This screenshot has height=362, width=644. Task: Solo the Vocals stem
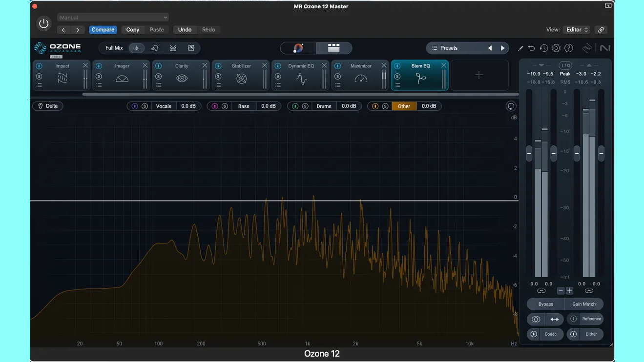[145, 106]
